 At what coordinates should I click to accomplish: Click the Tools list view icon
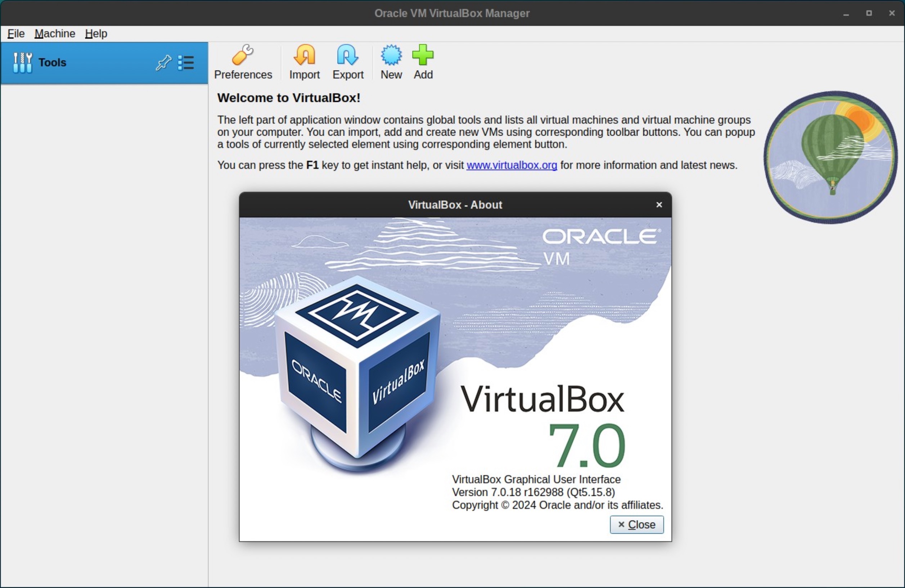187,62
